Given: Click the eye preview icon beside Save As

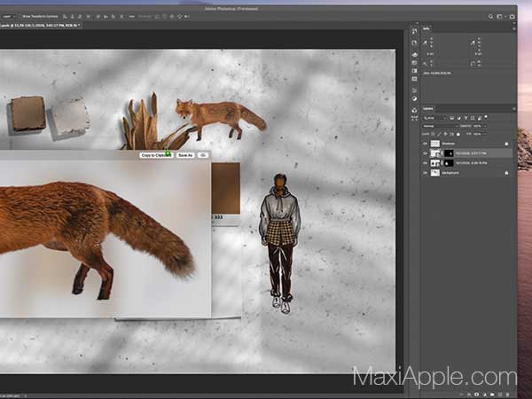Looking at the screenshot, I should pyautogui.click(x=203, y=155).
